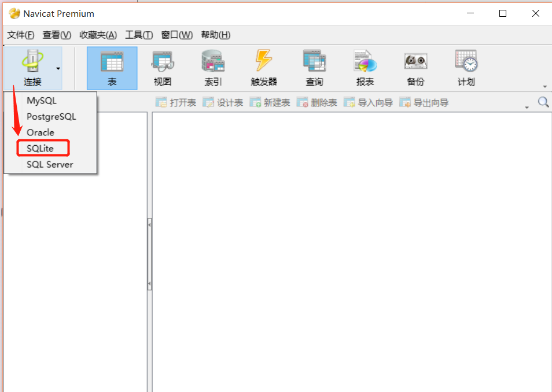This screenshot has width=552, height=392.
Task: Open the Index (索引) toolbar icon
Action: (213, 68)
